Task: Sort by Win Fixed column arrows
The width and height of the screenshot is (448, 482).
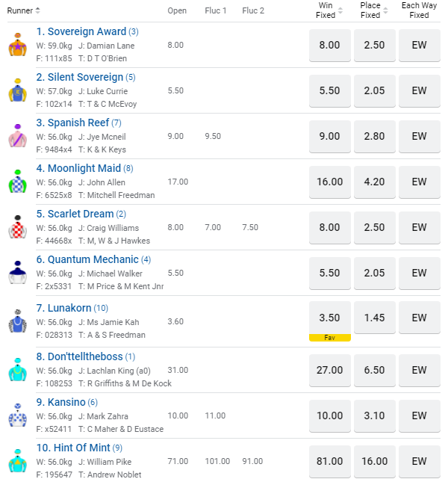Action: click(340, 10)
